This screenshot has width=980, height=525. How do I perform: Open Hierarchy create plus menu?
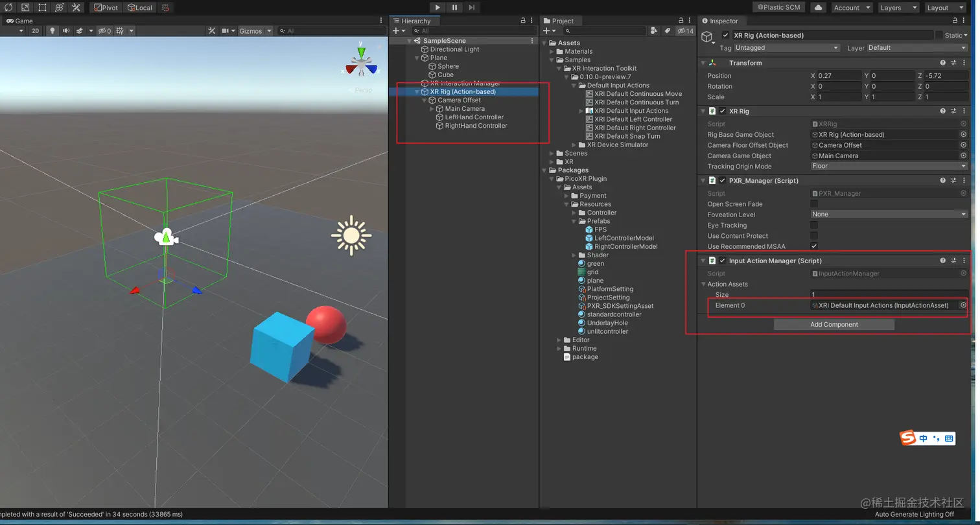coord(399,30)
